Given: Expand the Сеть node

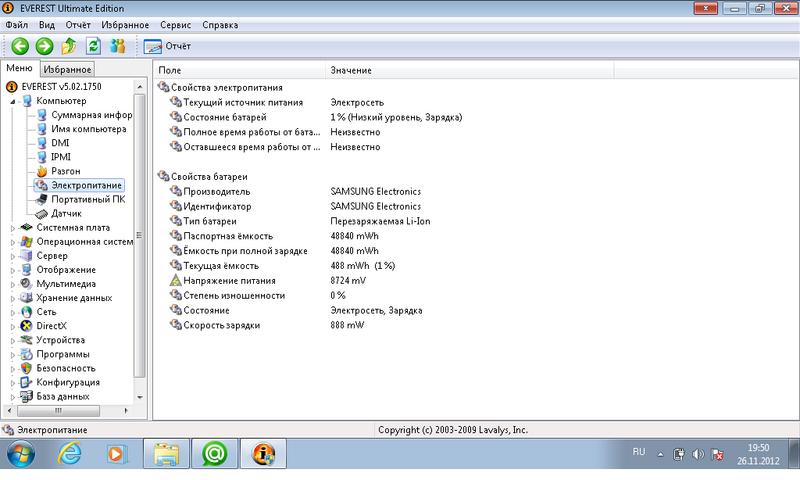Looking at the screenshot, I should (x=13, y=313).
